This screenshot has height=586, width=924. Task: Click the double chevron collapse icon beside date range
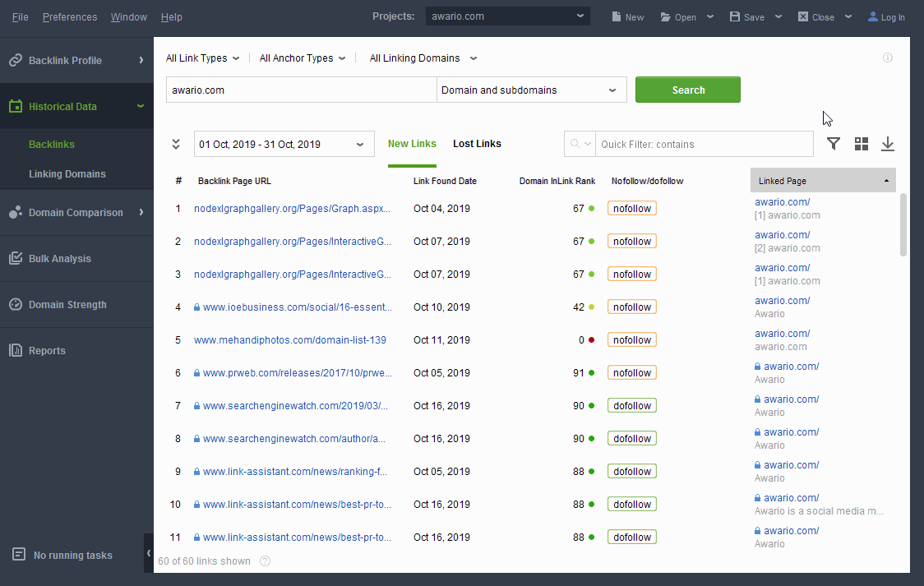pyautogui.click(x=176, y=144)
